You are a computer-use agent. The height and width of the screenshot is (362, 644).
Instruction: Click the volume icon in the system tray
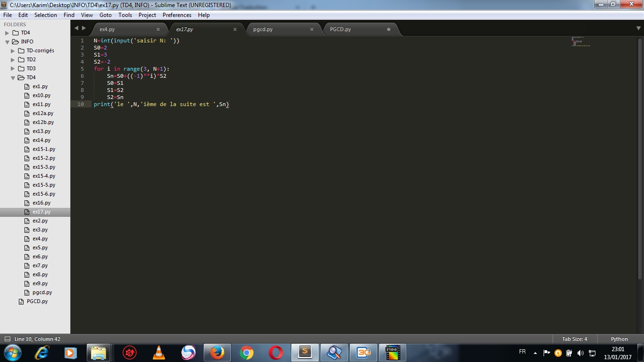click(581, 352)
